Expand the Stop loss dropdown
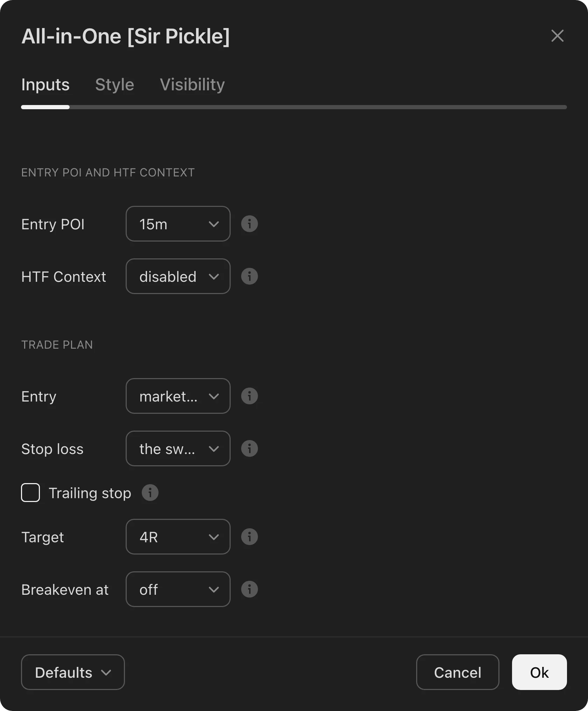Screen dimensions: 588x711 pos(178,448)
